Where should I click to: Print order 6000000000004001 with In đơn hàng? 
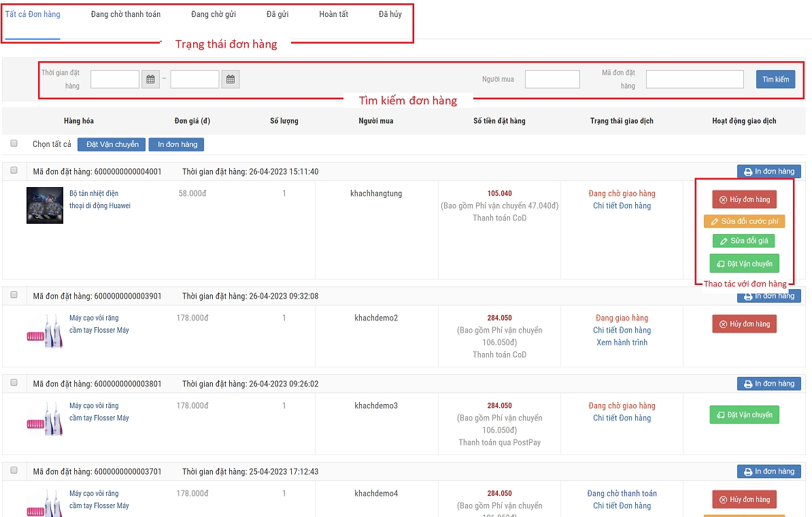(x=769, y=171)
